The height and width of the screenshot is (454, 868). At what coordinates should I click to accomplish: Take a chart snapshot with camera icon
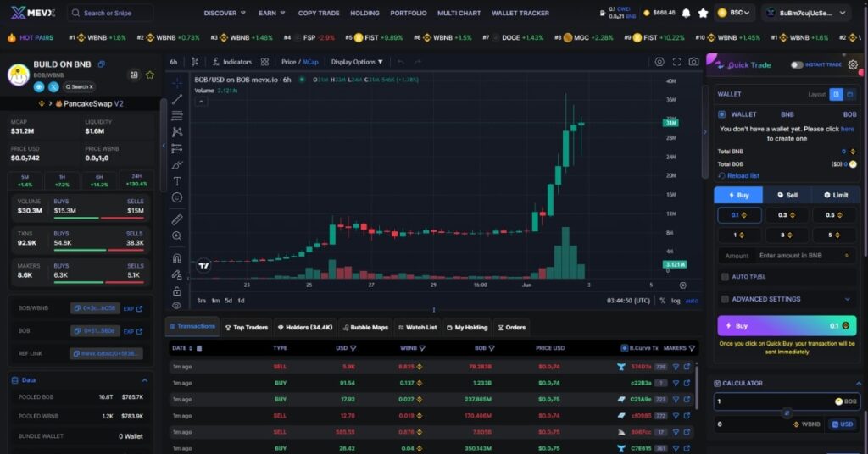[693, 62]
